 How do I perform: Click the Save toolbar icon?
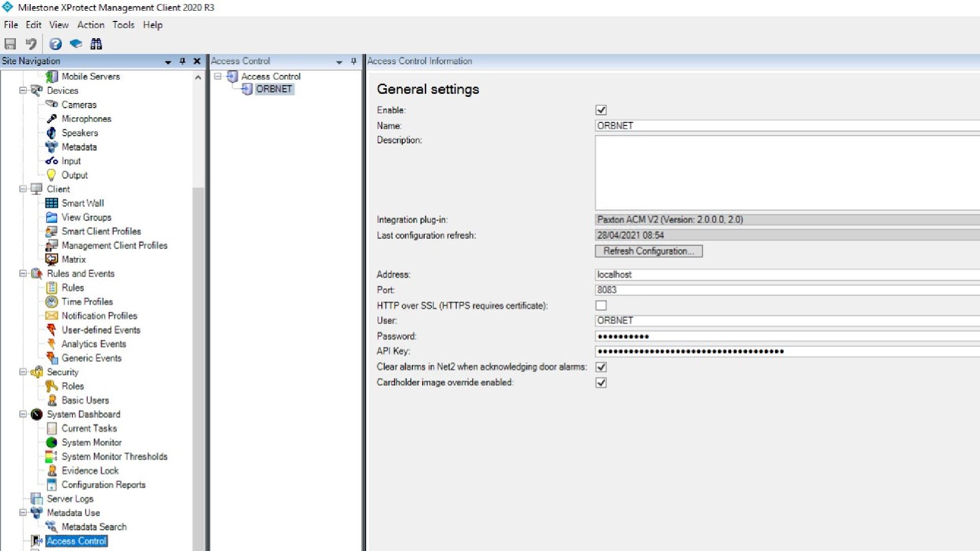click(10, 44)
